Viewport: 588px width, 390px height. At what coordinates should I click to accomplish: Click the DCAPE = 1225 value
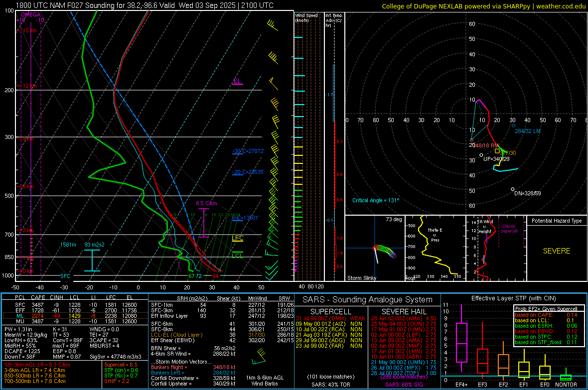(x=22, y=351)
